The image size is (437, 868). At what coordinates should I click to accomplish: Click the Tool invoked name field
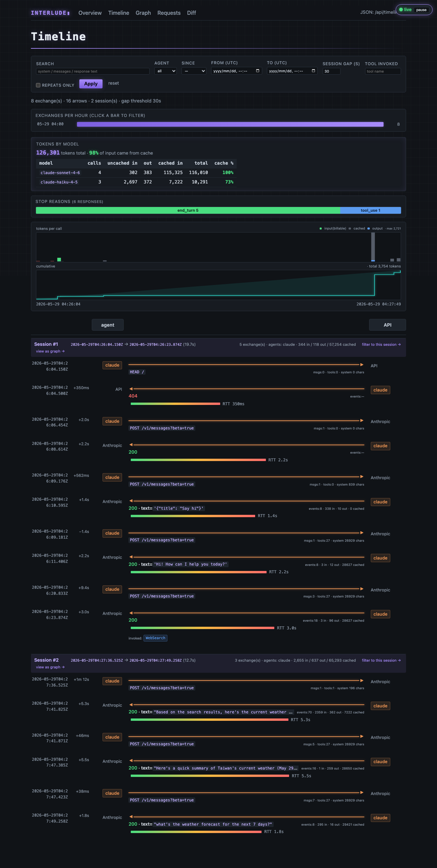click(x=383, y=72)
